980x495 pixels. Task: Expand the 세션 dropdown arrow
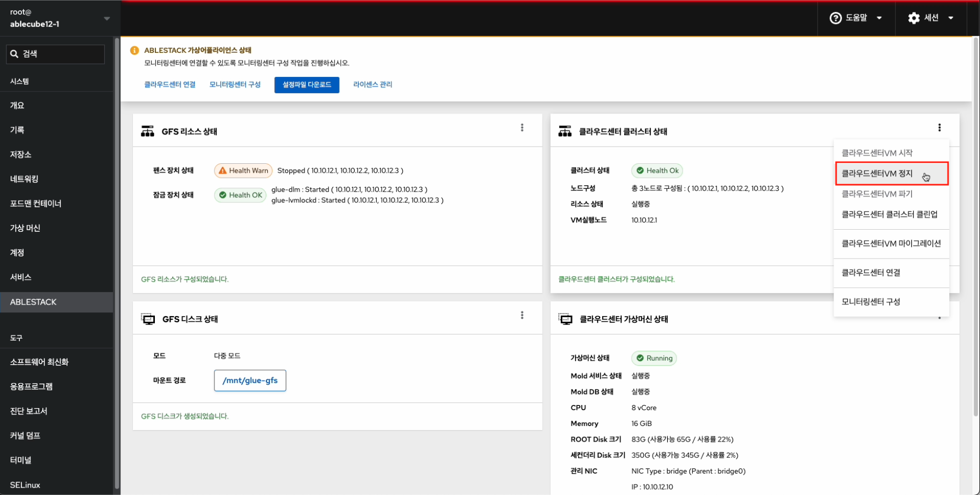(x=951, y=18)
